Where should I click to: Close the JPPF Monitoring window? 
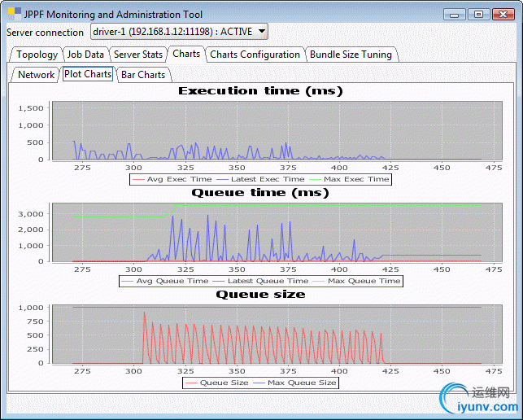click(x=503, y=15)
